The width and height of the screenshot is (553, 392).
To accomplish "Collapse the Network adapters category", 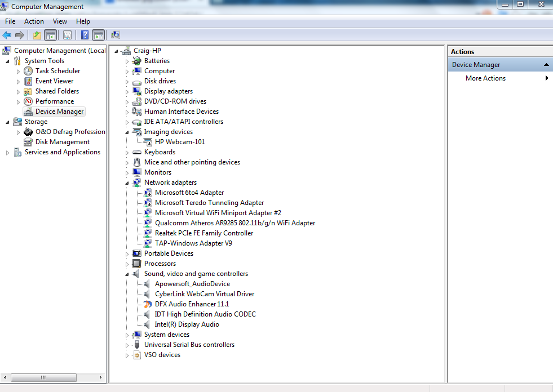I will [127, 183].
